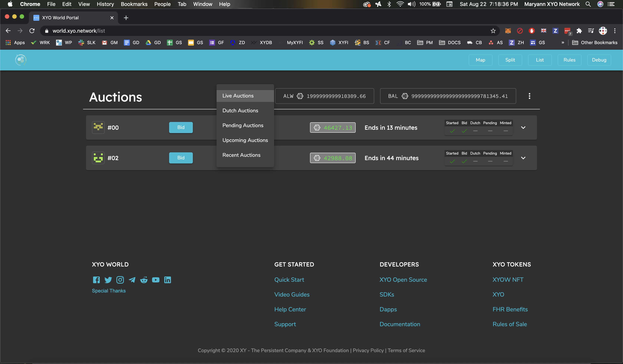Open the Twitter social icon in footer
Image resolution: width=623 pixels, height=364 pixels.
(x=108, y=280)
